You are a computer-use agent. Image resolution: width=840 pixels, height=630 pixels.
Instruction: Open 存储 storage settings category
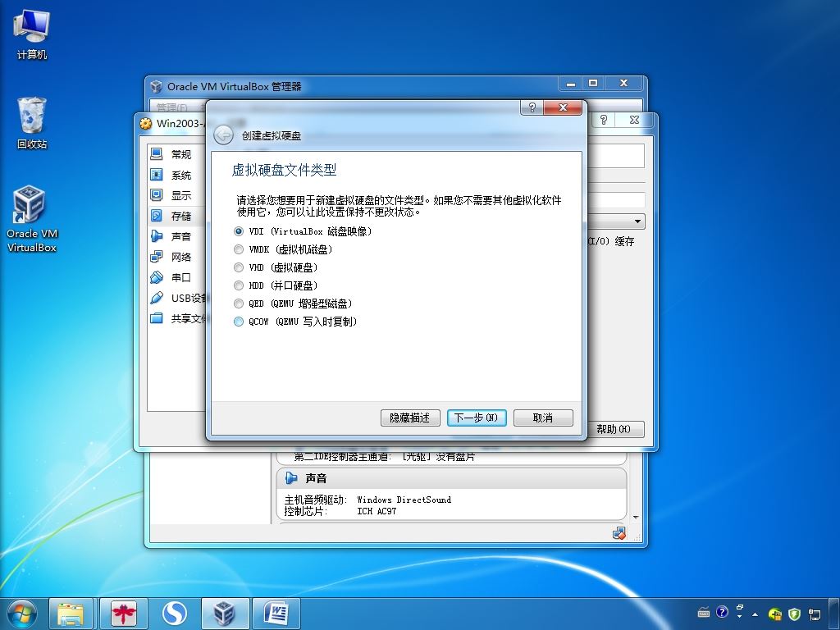pyautogui.click(x=176, y=216)
